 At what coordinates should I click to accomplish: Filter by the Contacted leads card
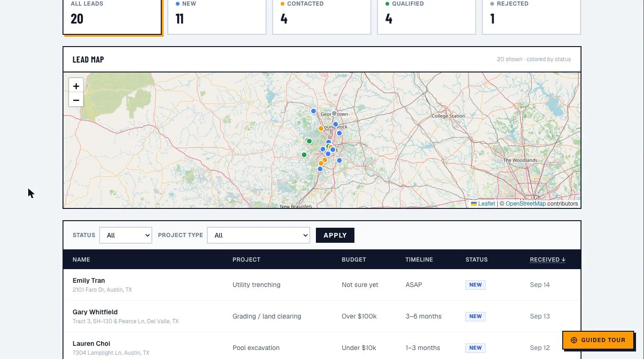pos(322,17)
